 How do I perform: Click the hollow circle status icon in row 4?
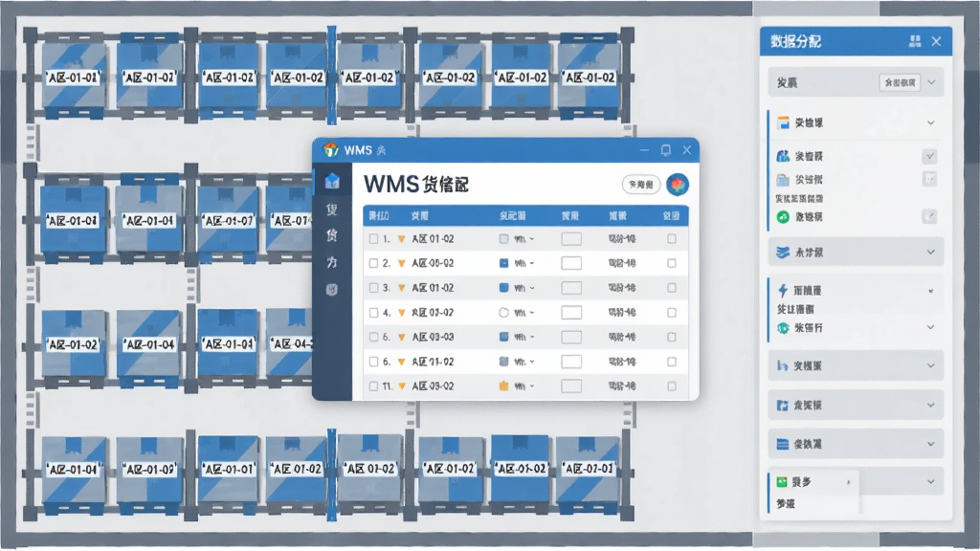tap(503, 313)
